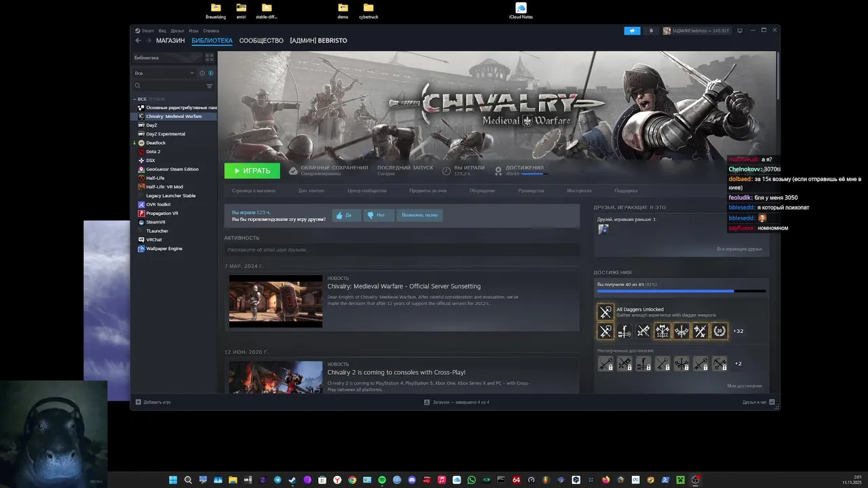Go back with the Steam back arrow
The image size is (868, 488).
138,41
